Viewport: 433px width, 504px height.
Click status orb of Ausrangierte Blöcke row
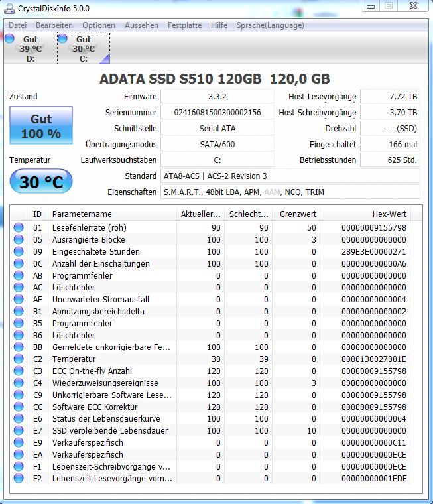[x=19, y=239]
